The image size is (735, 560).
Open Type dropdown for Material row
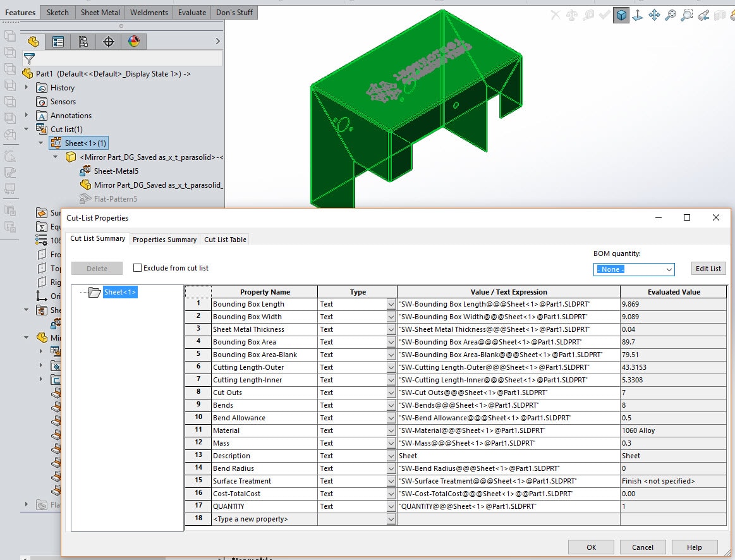click(x=391, y=430)
